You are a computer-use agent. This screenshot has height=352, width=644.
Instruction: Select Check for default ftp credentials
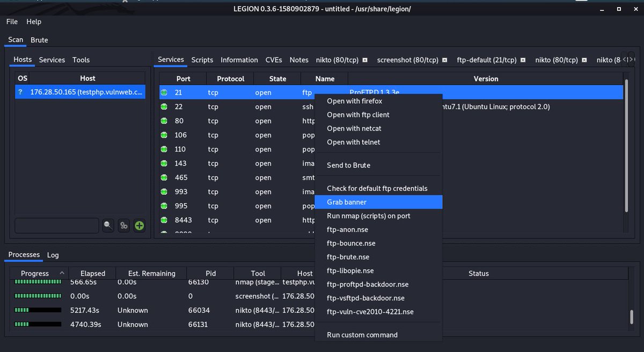(x=378, y=188)
